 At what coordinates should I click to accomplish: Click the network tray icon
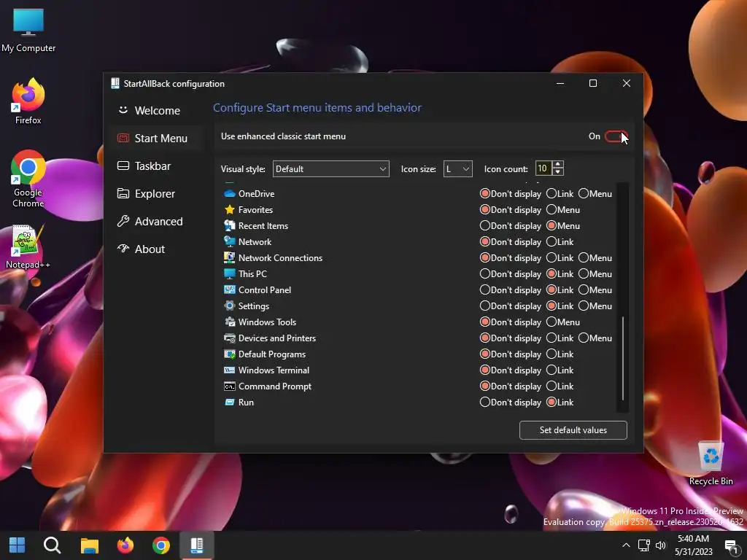coord(643,545)
